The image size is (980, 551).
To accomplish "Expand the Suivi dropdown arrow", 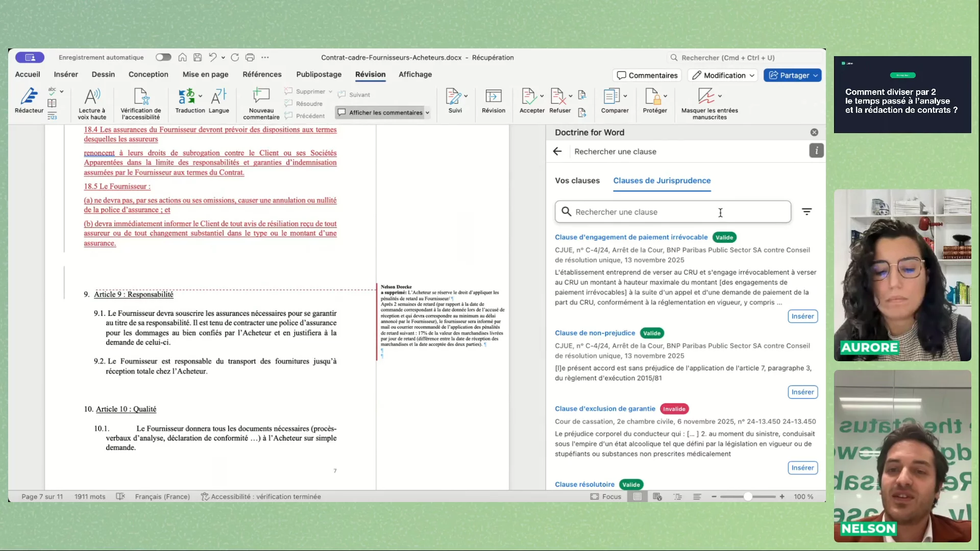I will pyautogui.click(x=466, y=96).
